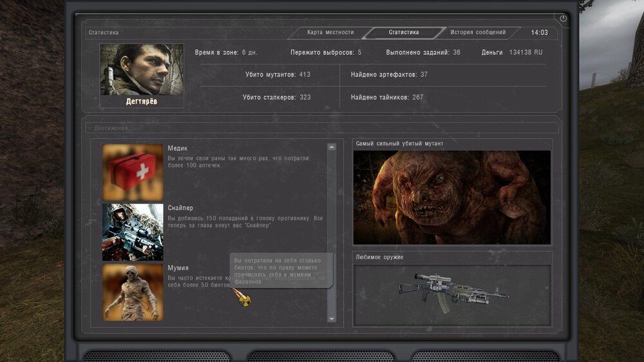Click the achievements list scrollbar track

332,233
